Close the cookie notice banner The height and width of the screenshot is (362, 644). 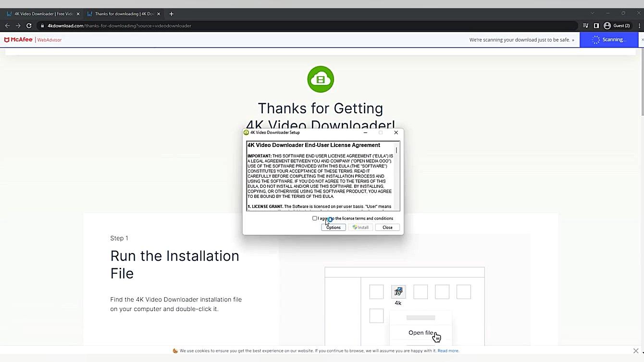coord(636,351)
